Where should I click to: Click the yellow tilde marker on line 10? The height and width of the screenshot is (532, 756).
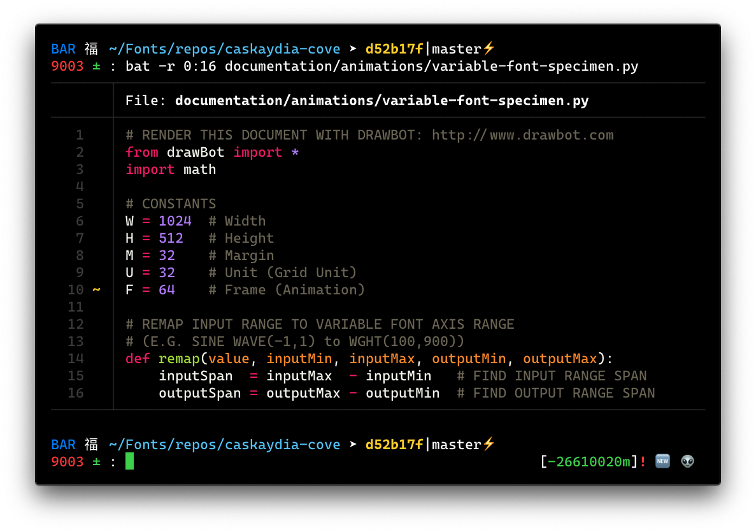pyautogui.click(x=95, y=289)
